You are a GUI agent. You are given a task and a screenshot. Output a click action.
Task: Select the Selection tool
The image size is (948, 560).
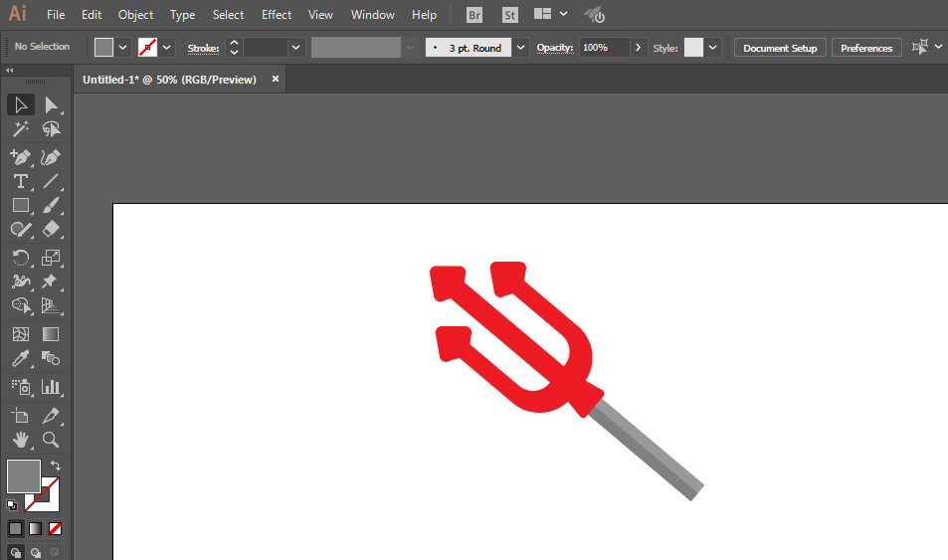tap(21, 105)
